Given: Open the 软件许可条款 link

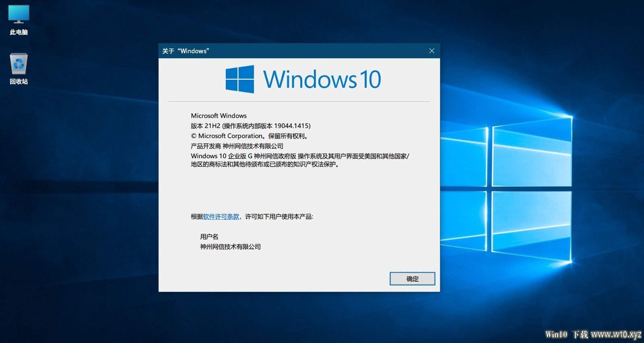Looking at the screenshot, I should 221,217.
